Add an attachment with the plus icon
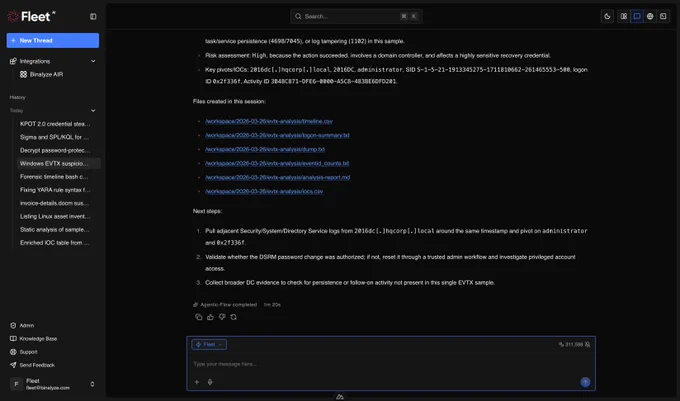The height and width of the screenshot is (401, 680). click(197, 382)
